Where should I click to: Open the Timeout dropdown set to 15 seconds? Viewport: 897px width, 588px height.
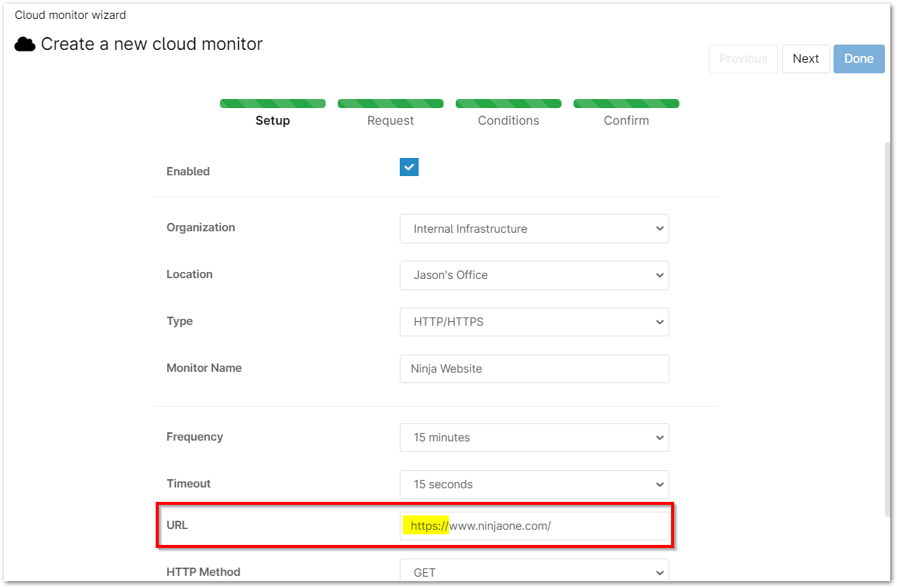(534, 484)
